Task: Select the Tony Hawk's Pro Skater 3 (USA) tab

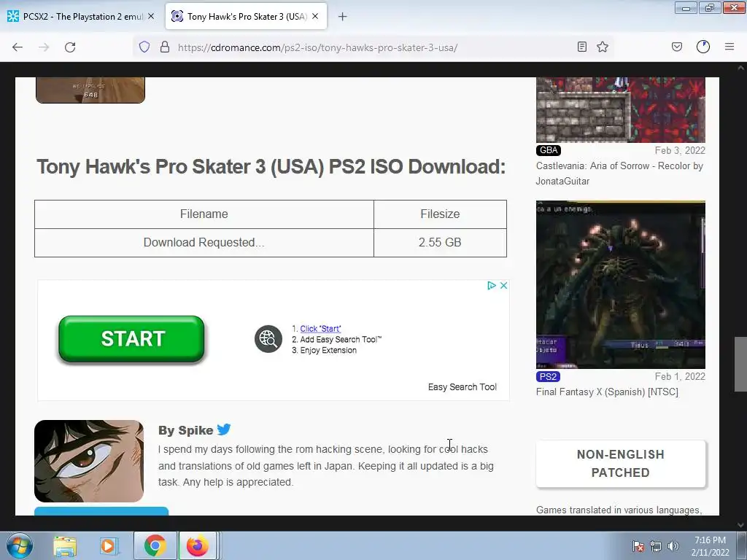Action: tap(247, 17)
